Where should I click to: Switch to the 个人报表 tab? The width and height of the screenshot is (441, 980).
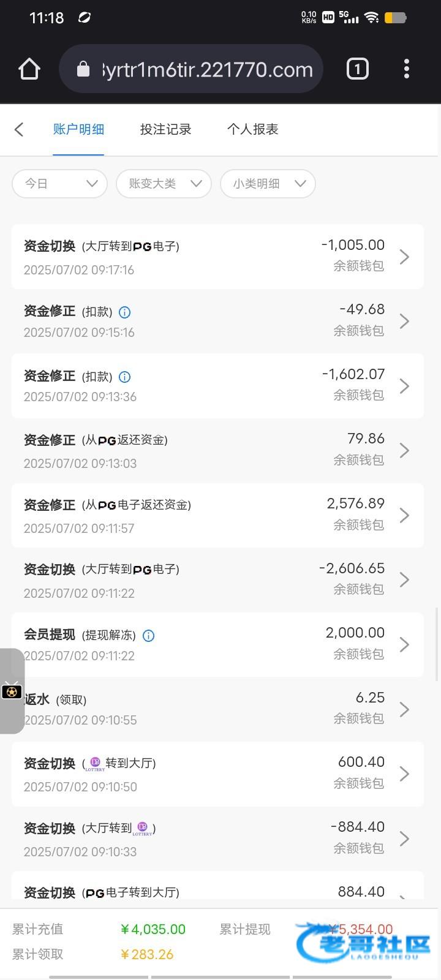click(253, 129)
